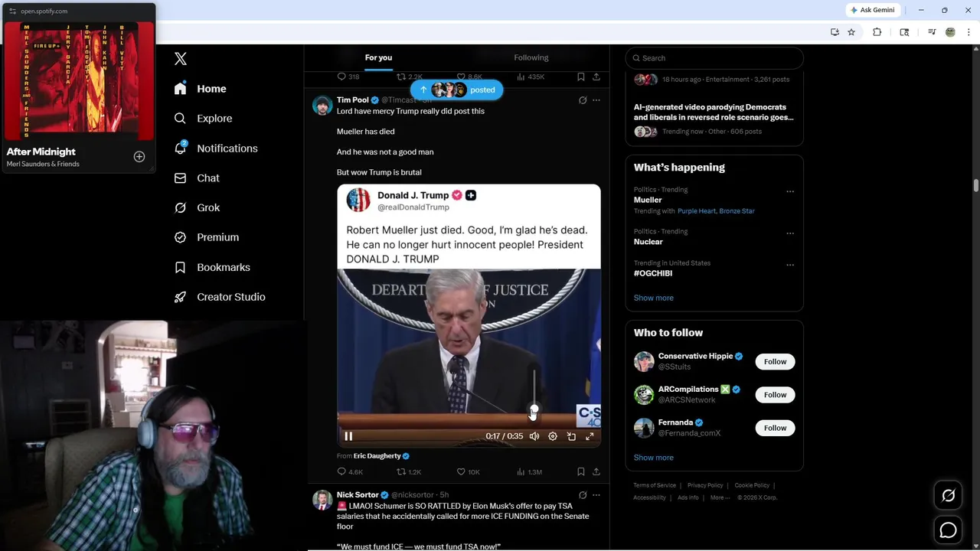Like the top post with 8.6K likes
Viewport: 980px width, 551px height.
click(469, 77)
